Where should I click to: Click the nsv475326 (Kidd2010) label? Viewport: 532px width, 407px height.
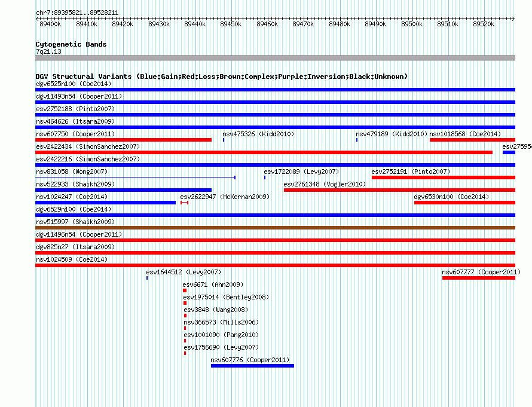click(x=258, y=134)
